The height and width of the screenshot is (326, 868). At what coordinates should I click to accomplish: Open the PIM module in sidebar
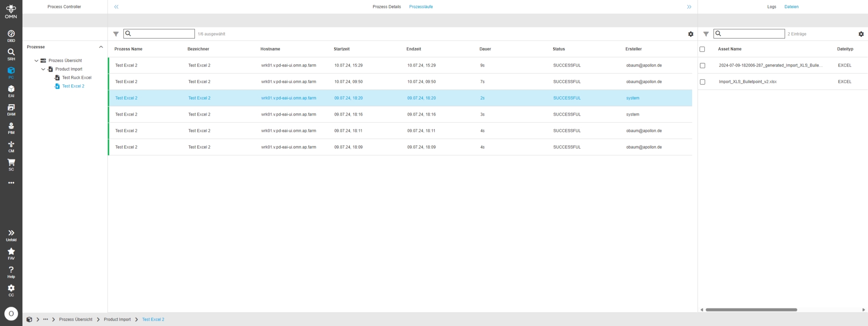[11, 128]
